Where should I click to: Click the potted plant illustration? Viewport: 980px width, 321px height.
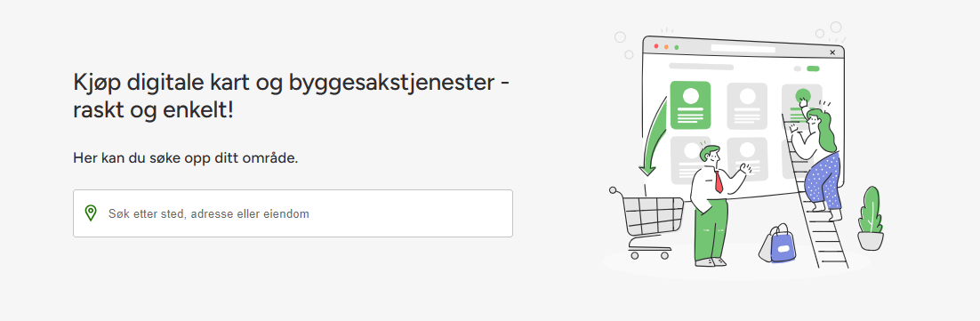tap(870, 219)
